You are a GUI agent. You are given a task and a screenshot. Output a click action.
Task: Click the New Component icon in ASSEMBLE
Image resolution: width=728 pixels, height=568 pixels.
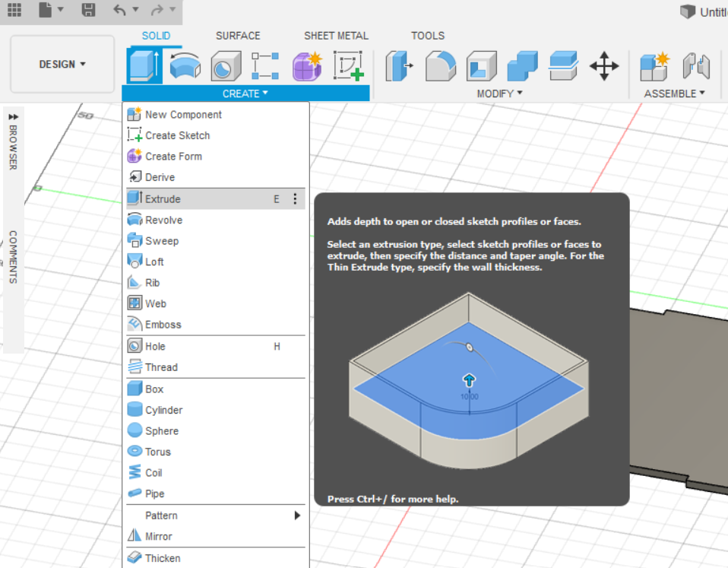tap(654, 65)
